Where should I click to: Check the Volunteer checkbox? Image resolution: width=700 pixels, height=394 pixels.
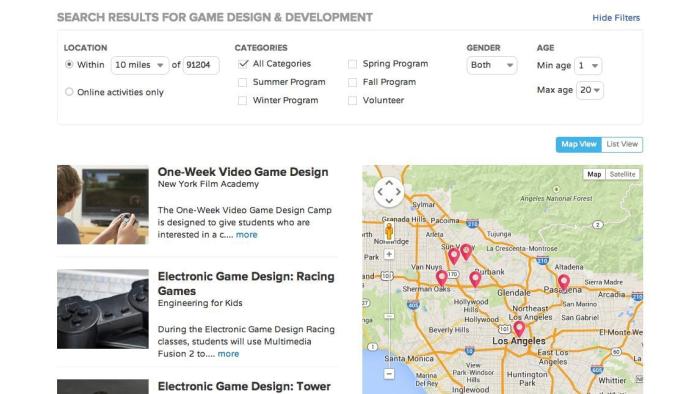(x=352, y=101)
